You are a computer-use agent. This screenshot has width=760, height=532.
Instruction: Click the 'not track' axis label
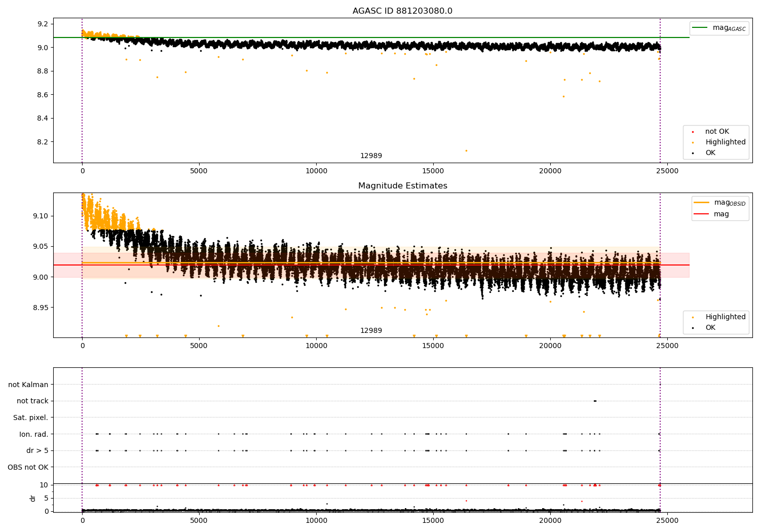[x=32, y=401]
